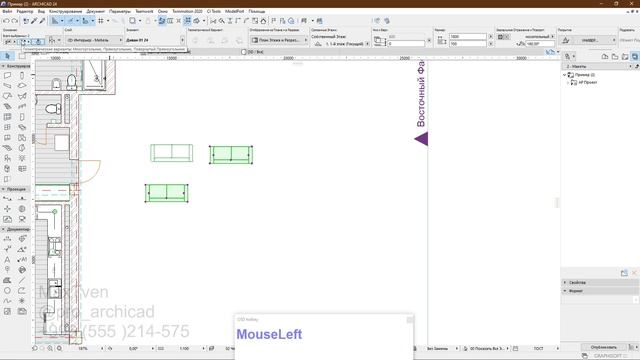640x360 pixels.
Task: Select the Column tool in the toolbox
Action: (x=22, y=76)
